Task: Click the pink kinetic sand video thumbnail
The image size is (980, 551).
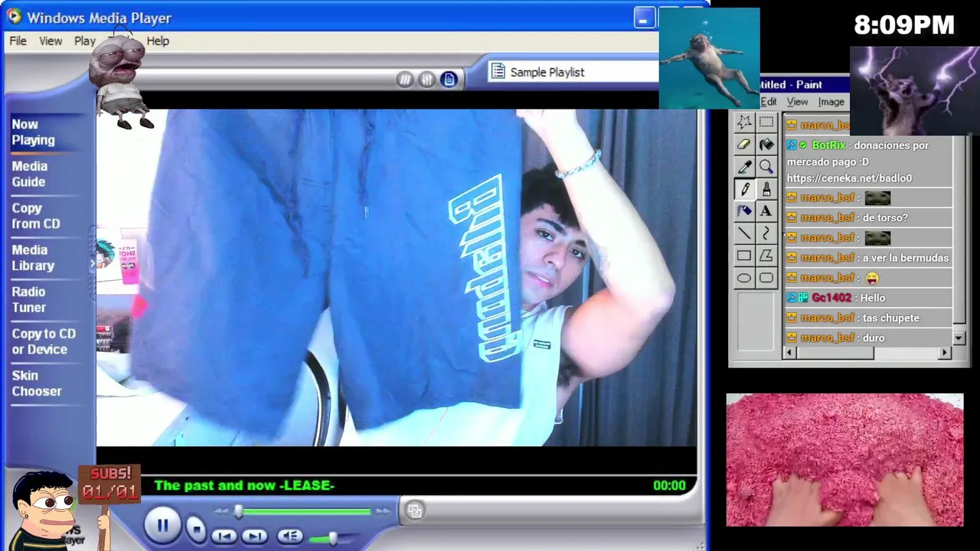Action: [x=844, y=460]
